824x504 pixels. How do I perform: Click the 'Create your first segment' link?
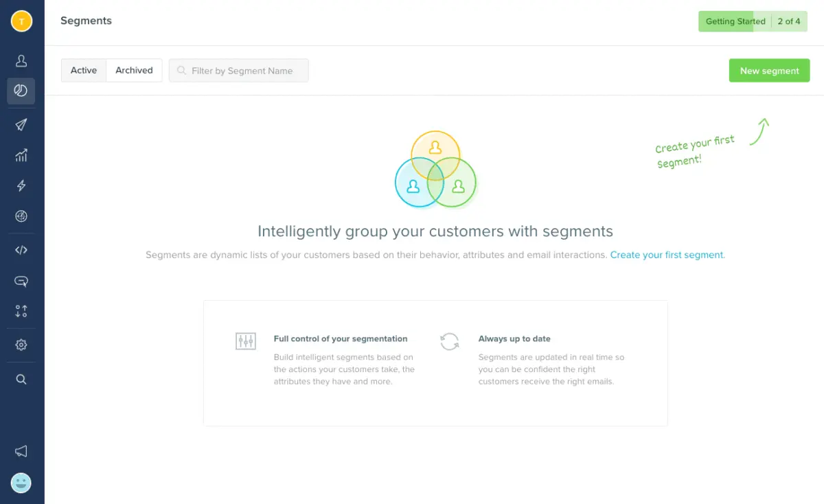667,255
